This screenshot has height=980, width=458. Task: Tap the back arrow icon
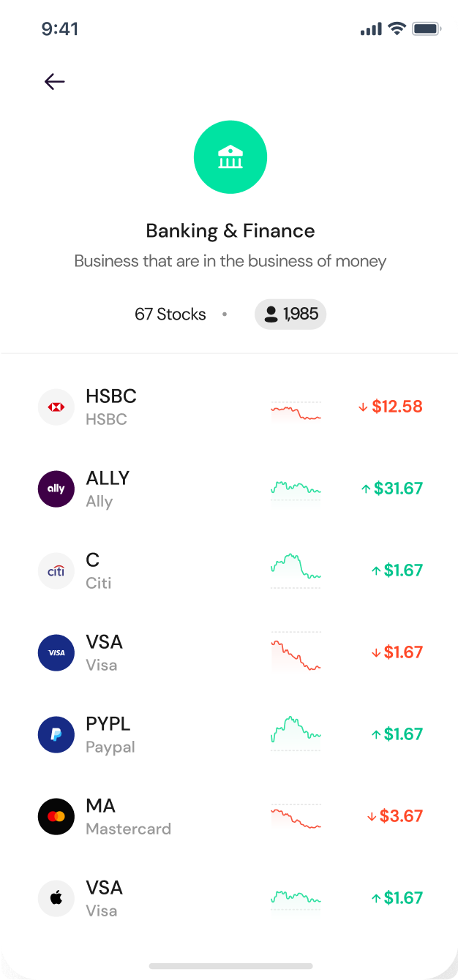click(x=55, y=82)
